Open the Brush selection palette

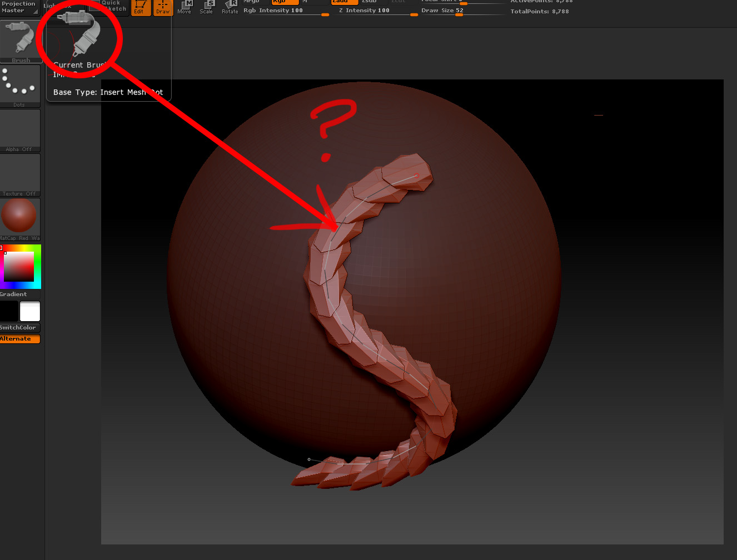click(21, 39)
